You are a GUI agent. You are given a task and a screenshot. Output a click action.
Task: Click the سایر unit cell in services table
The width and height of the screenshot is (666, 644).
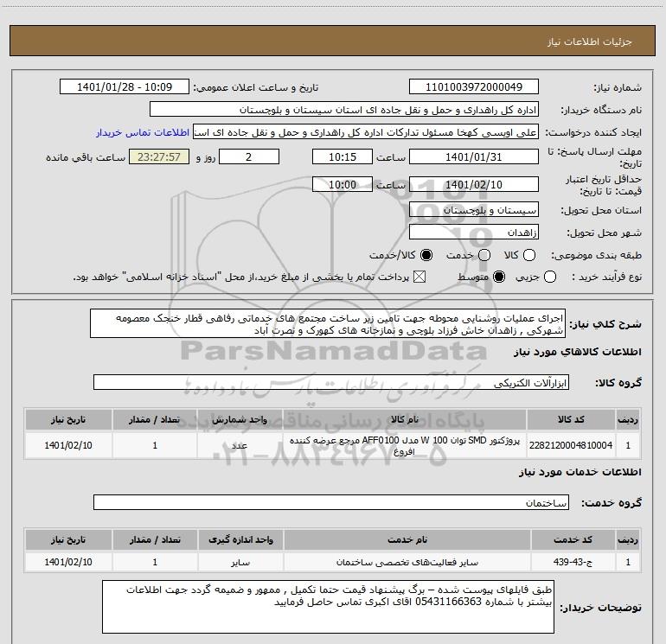tap(240, 562)
